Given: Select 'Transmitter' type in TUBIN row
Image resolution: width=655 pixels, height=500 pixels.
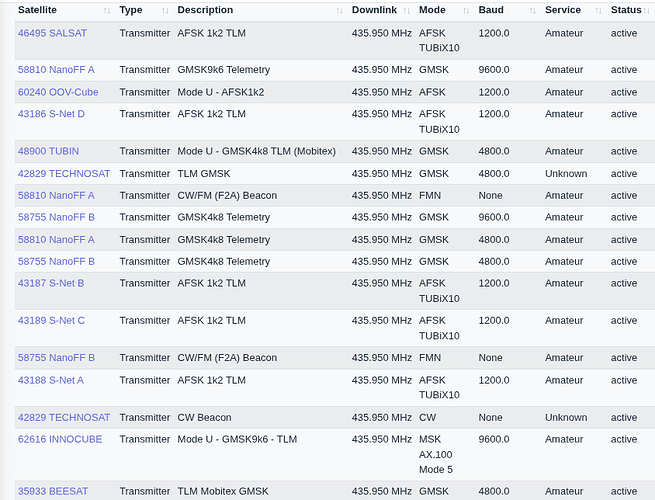Looking at the screenshot, I should 145,151.
